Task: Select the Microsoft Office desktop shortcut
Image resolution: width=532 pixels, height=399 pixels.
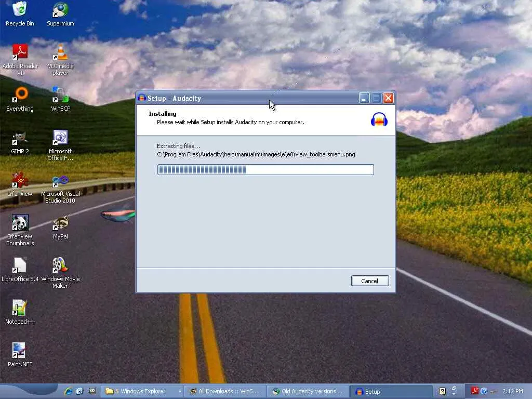Action: click(x=60, y=145)
